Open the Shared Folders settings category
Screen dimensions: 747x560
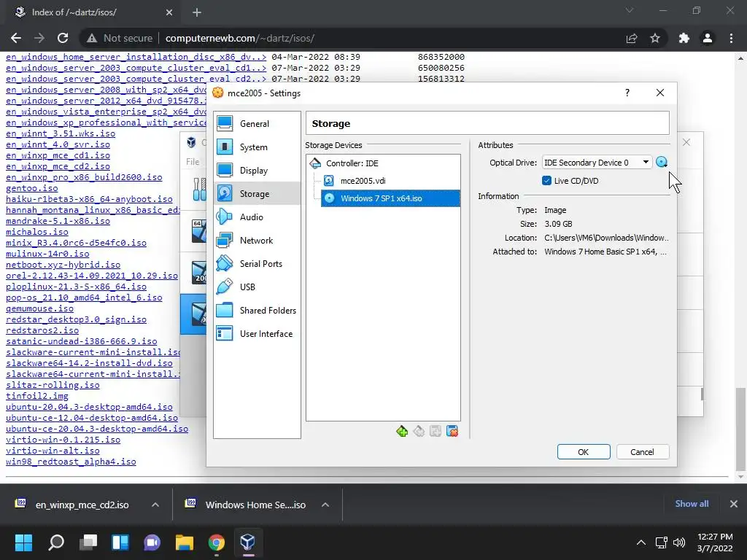click(257, 311)
